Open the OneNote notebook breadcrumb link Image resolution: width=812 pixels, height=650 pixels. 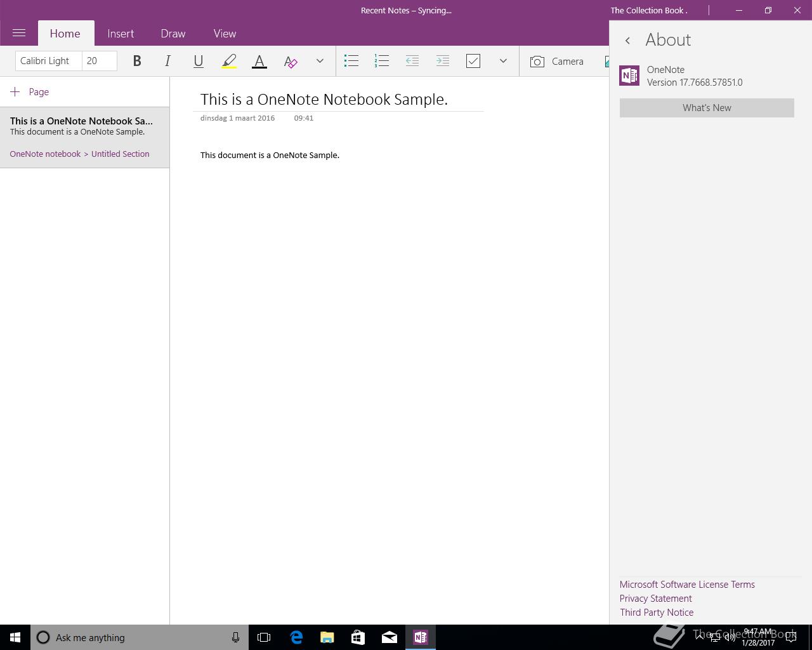(x=45, y=154)
